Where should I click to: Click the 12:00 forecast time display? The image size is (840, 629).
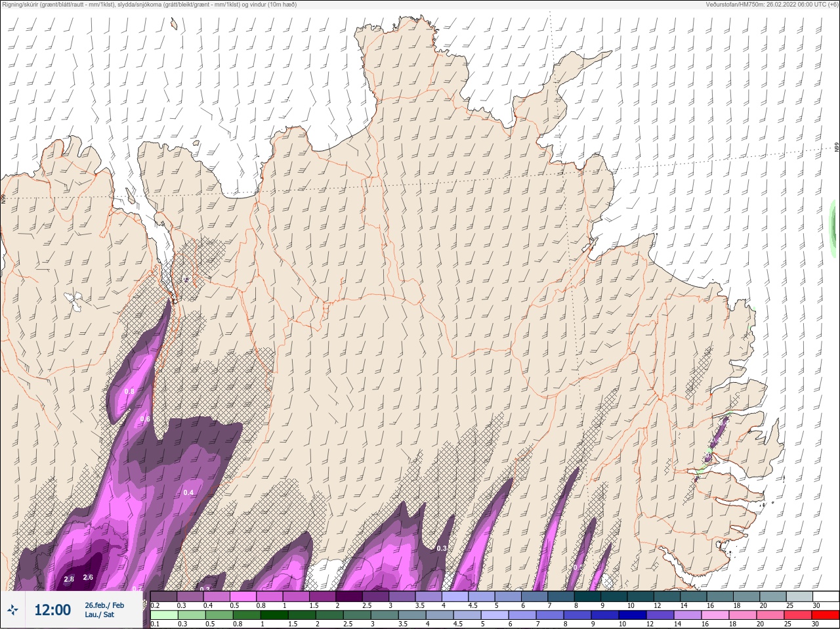52,610
